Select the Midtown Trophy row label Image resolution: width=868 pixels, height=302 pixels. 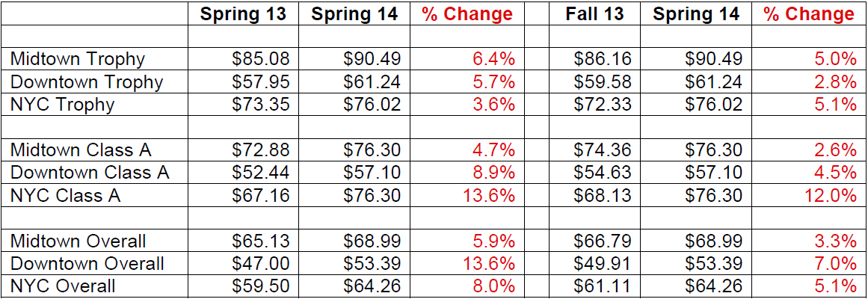[x=78, y=58]
